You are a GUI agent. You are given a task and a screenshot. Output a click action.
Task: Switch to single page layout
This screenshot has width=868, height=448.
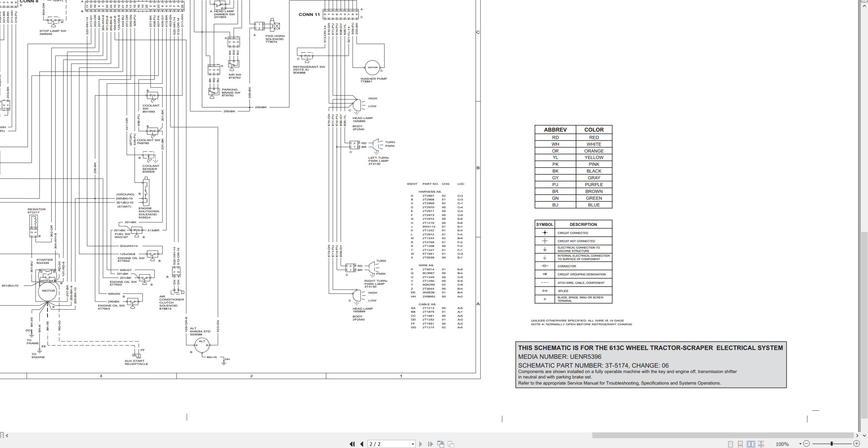730,444
